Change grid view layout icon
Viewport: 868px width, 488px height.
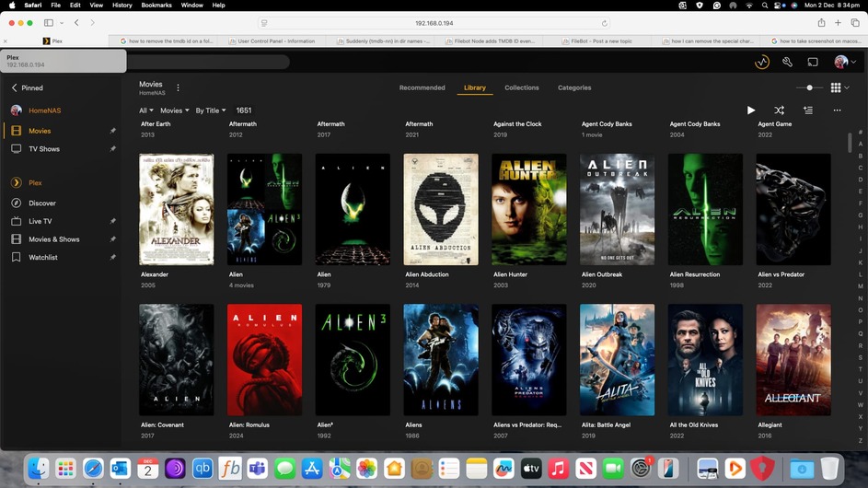(x=836, y=87)
